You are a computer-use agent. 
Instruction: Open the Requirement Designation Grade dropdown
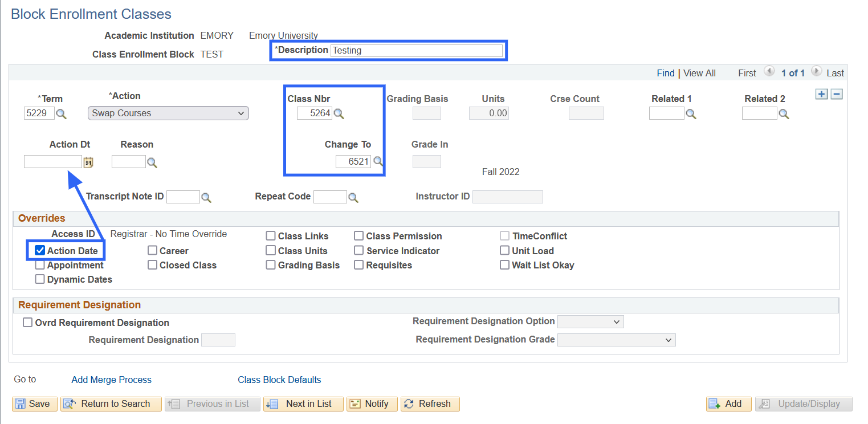616,340
